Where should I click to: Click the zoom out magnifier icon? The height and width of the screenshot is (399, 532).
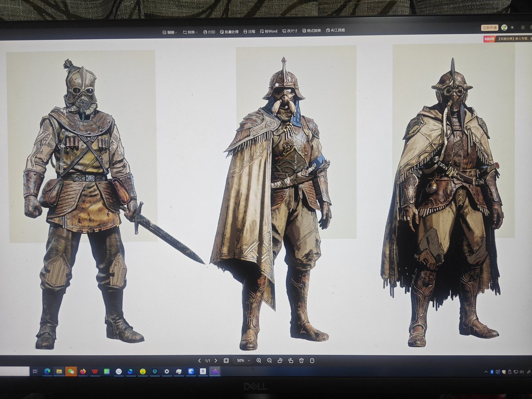tap(270, 361)
